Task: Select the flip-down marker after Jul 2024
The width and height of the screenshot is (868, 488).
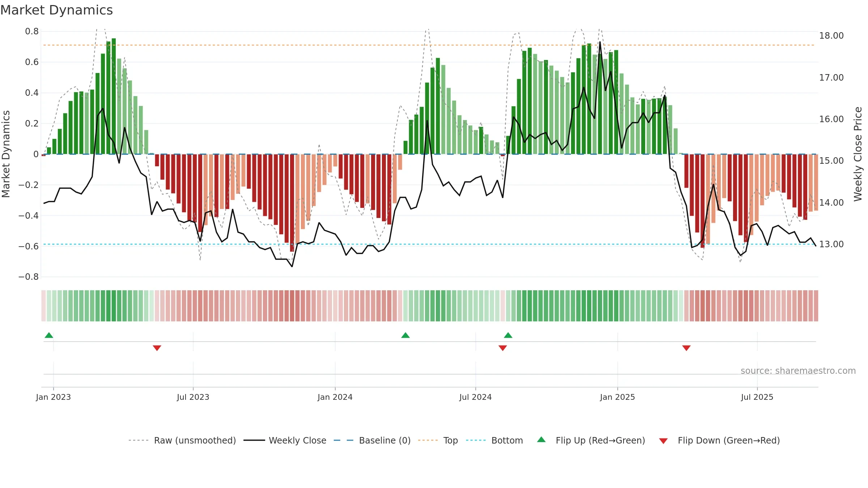Action: 503,348
